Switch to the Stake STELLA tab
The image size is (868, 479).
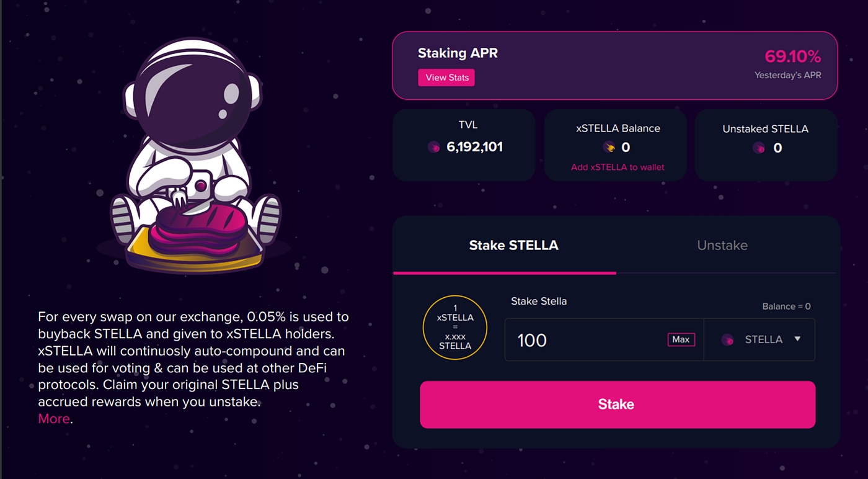coord(513,245)
